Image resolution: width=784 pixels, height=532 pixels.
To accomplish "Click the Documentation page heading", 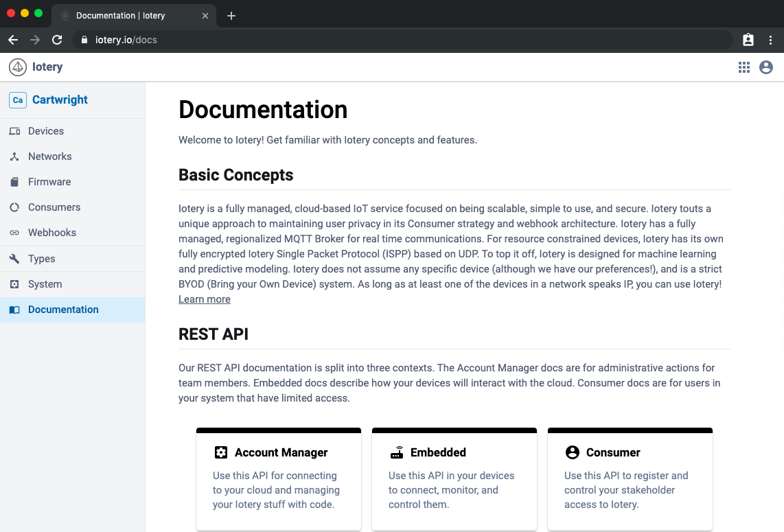I will click(263, 110).
